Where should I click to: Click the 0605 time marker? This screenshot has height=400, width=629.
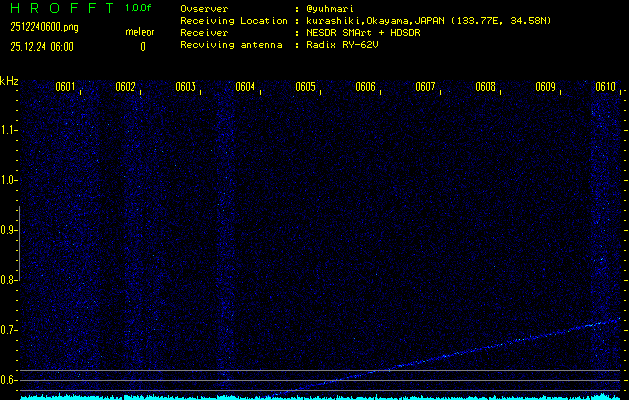[305, 87]
